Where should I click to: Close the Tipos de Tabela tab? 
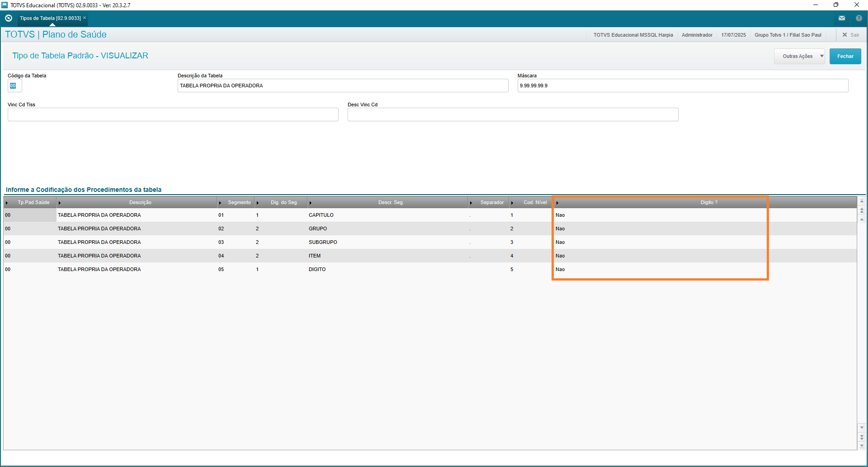[x=85, y=18]
